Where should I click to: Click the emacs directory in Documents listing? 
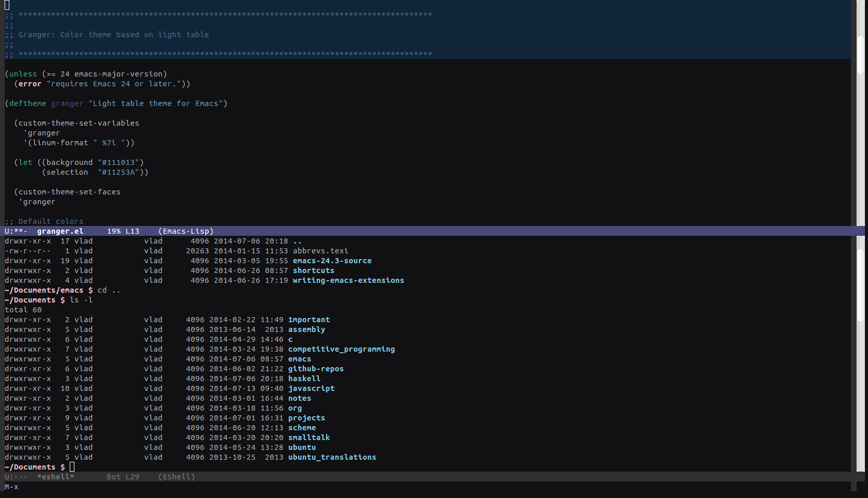[x=300, y=359]
